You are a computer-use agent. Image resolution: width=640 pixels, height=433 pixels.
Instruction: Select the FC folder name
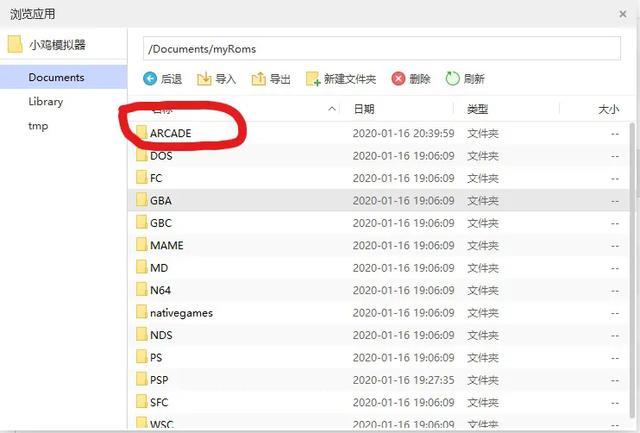point(156,178)
